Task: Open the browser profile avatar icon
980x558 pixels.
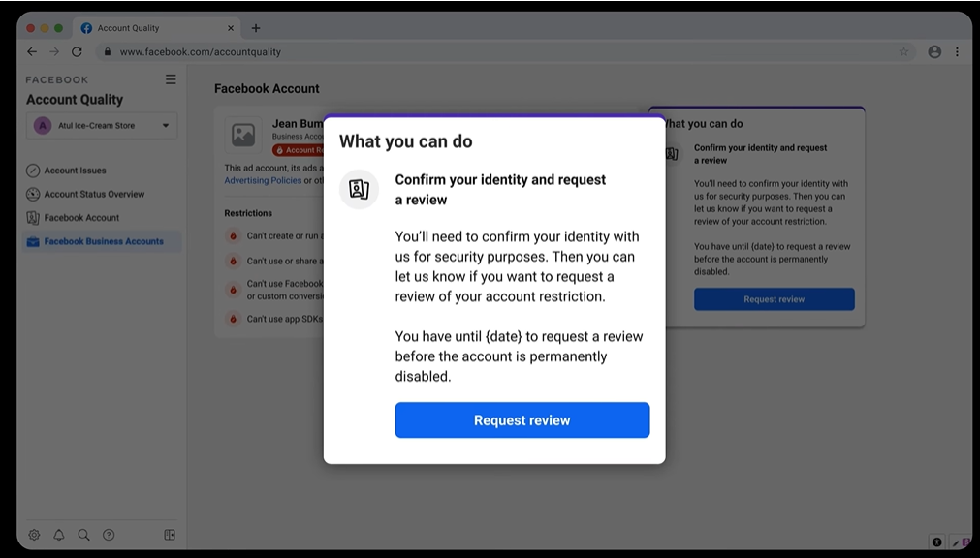Action: pos(934,52)
